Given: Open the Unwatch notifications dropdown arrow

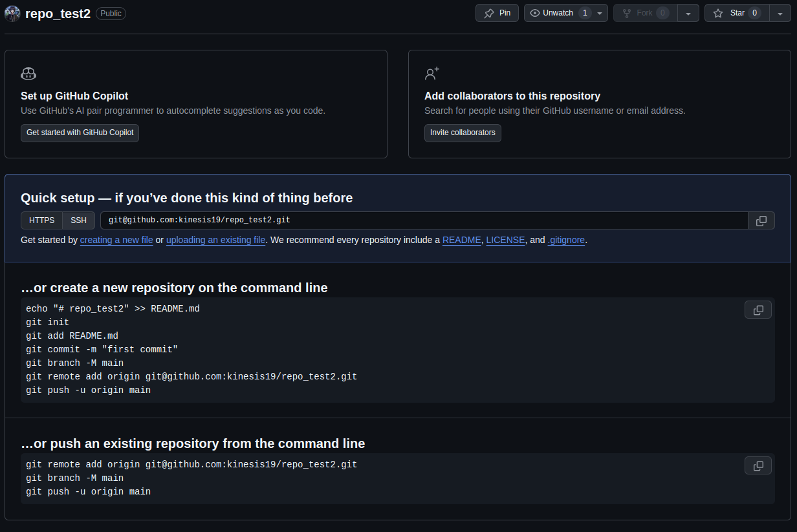Looking at the screenshot, I should 600,13.
